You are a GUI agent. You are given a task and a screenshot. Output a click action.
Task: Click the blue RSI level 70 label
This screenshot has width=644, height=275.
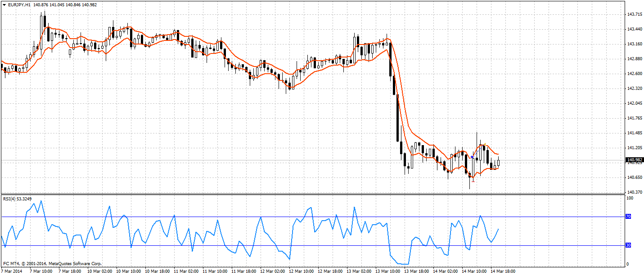[x=628, y=217]
